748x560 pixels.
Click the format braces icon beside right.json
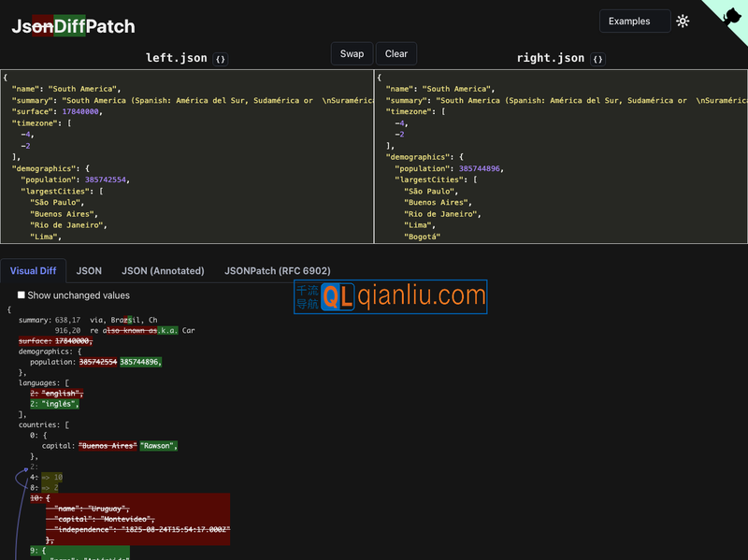point(598,59)
